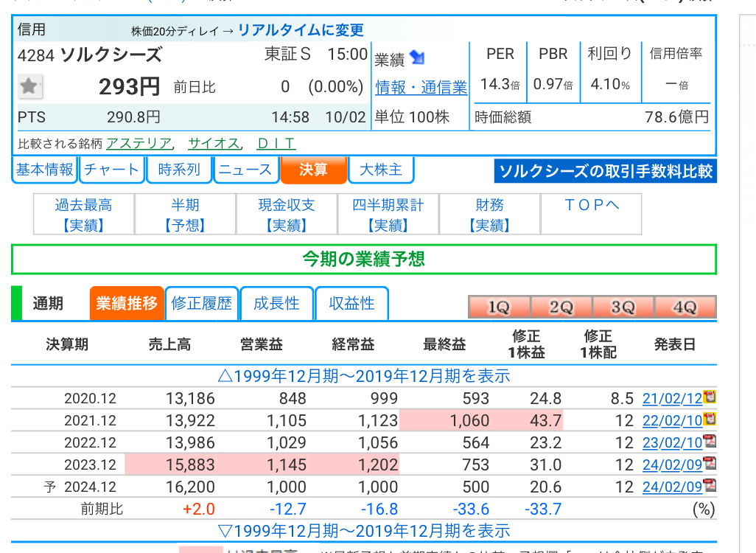
Task: Select 修正履歴 sub-tab
Action: coord(202,304)
